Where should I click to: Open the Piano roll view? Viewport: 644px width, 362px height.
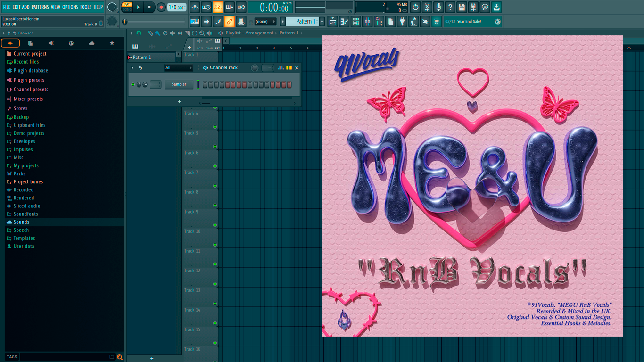point(344,21)
